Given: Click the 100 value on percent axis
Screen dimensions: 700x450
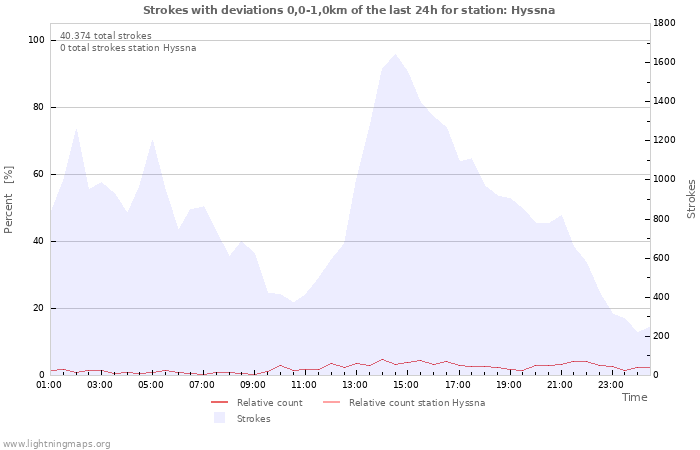Looking at the screenshot, I should click(x=36, y=40).
